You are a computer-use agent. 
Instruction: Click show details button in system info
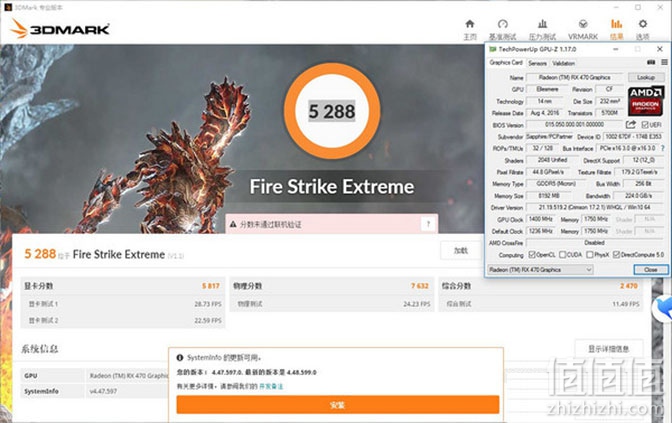pyautogui.click(x=609, y=349)
